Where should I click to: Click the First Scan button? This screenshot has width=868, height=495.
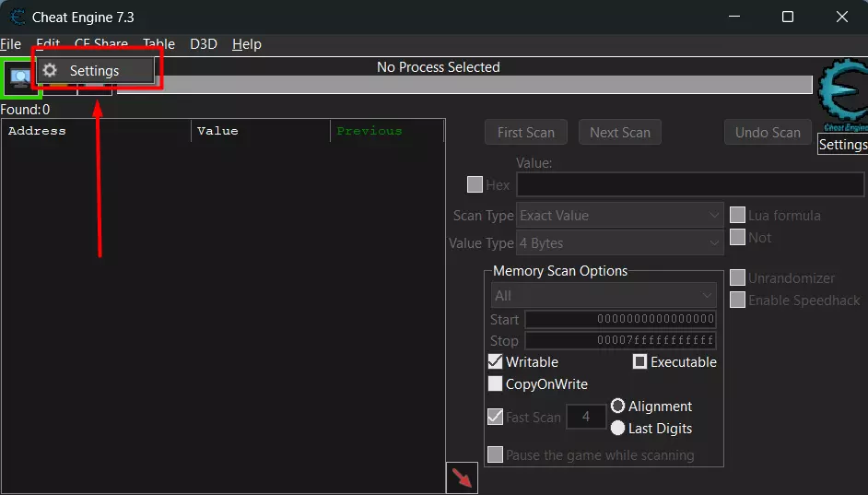[526, 133]
